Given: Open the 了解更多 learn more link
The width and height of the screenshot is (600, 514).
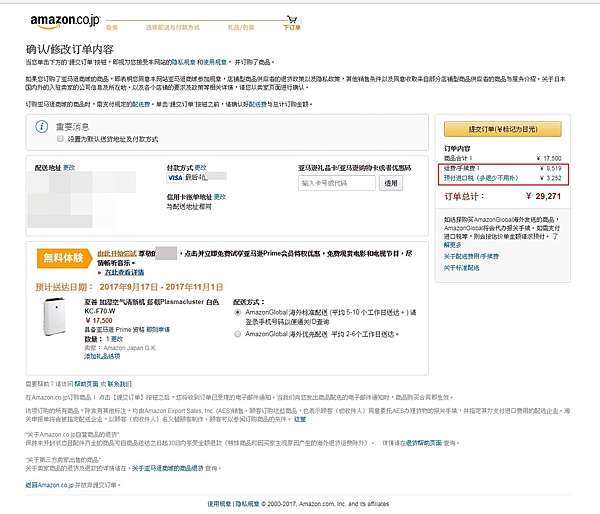Looking at the screenshot, I should click(x=453, y=245).
